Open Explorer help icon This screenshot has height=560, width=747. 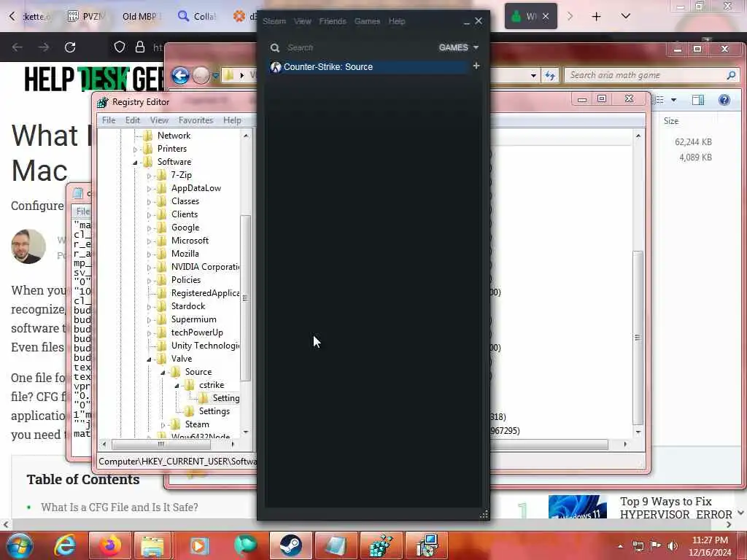click(724, 100)
